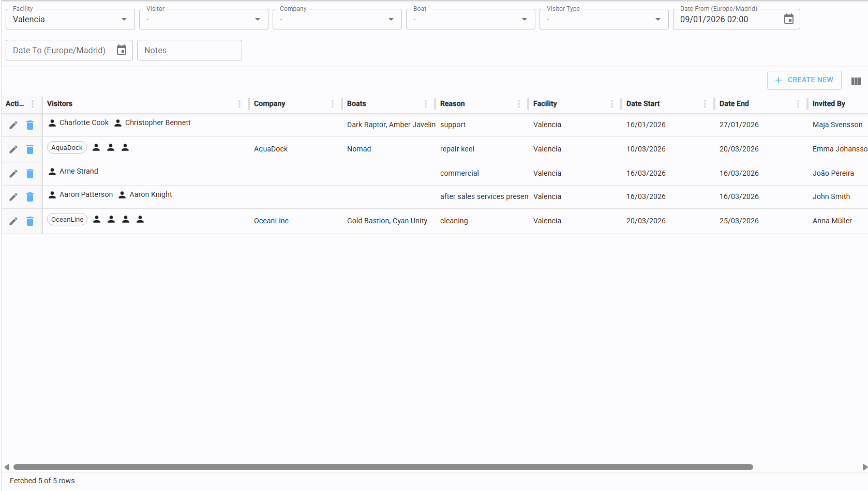The image size is (868, 491).
Task: Focus the Notes input field
Action: click(189, 50)
